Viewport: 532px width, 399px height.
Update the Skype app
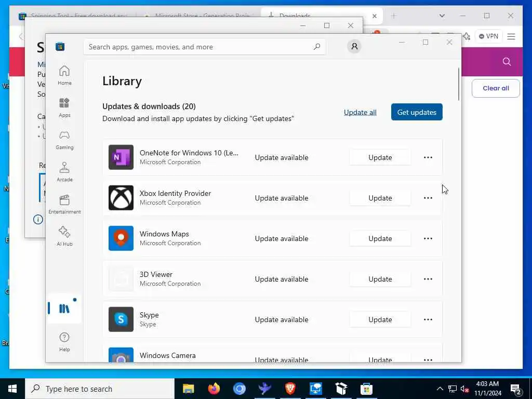tap(380, 320)
